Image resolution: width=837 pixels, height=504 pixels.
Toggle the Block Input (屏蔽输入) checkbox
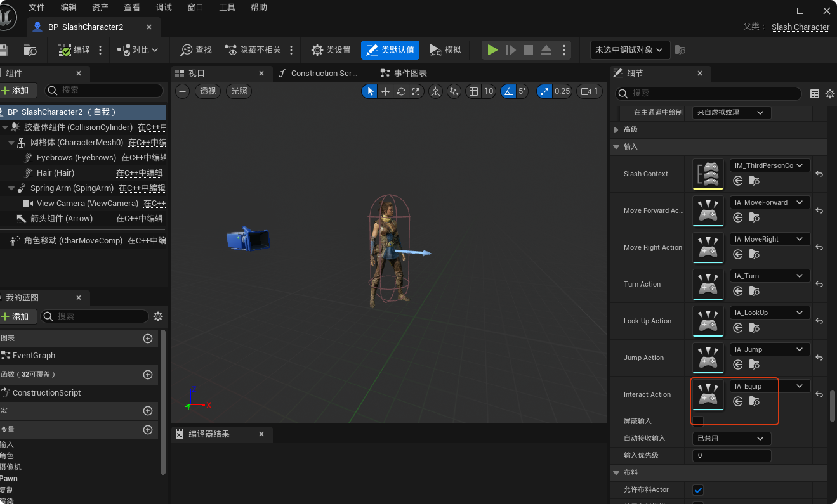[698, 421]
